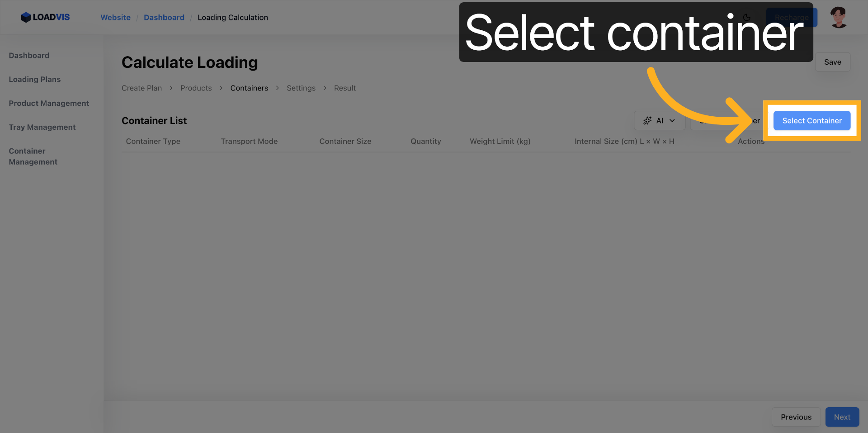Toggle dark mode moon icon

746,17
